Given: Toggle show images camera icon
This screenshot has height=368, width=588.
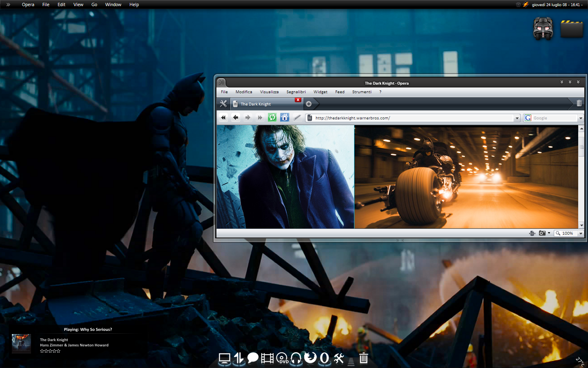Looking at the screenshot, I should click(542, 233).
